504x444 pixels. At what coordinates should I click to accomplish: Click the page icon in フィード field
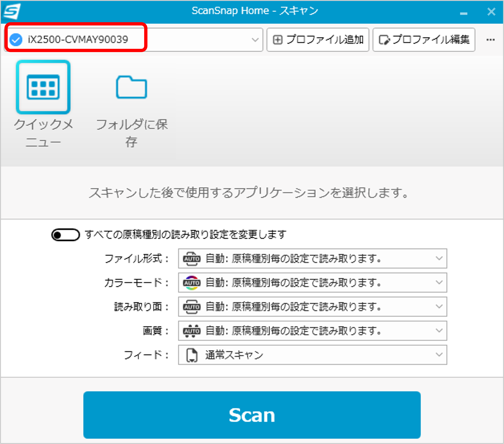click(x=192, y=355)
